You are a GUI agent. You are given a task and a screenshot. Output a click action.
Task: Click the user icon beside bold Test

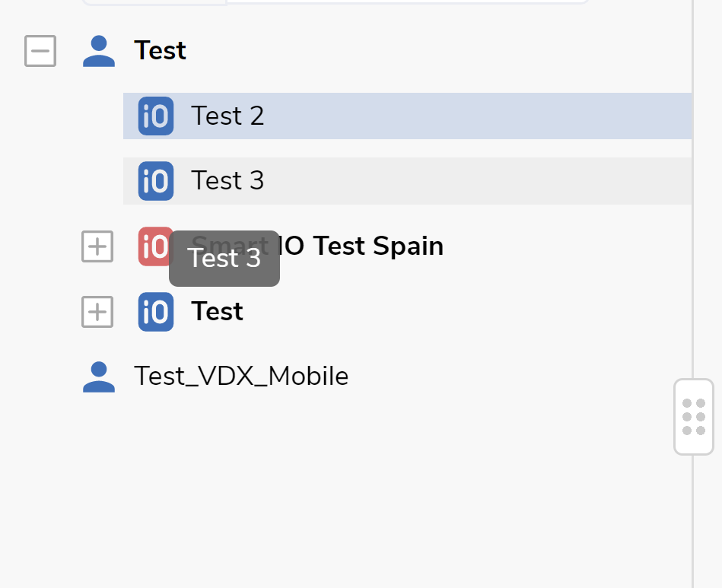coord(99,51)
